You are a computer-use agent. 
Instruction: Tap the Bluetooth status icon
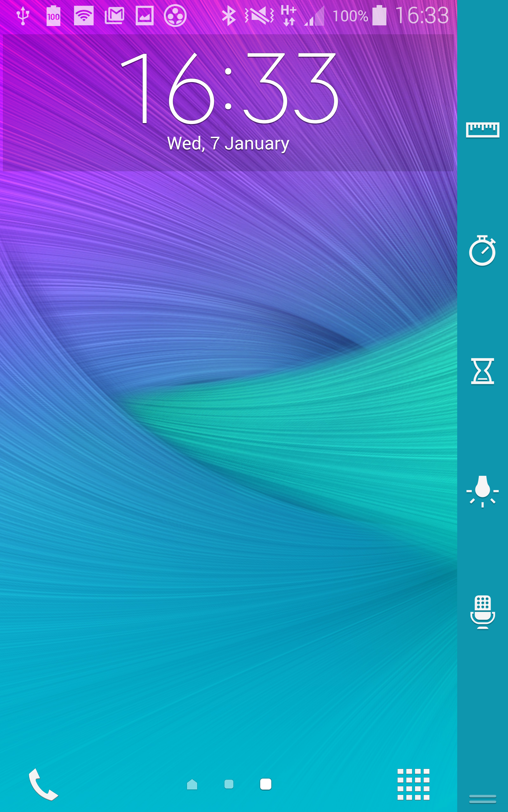coord(229,16)
